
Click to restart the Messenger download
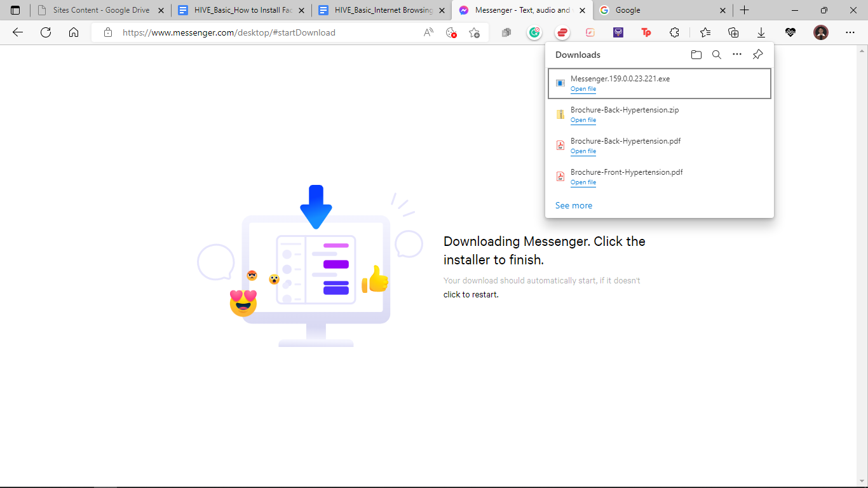(x=471, y=294)
